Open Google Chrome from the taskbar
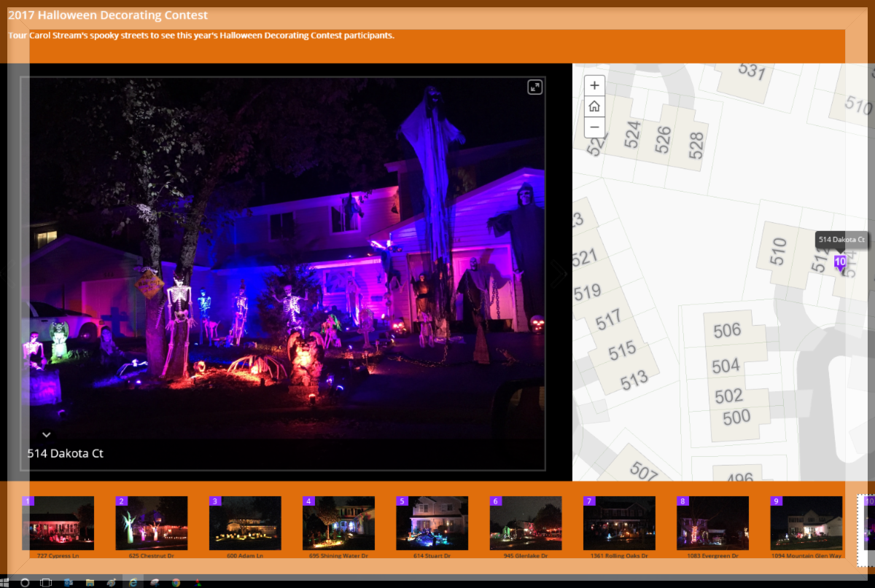Image resolution: width=875 pixels, height=588 pixels. [175, 582]
